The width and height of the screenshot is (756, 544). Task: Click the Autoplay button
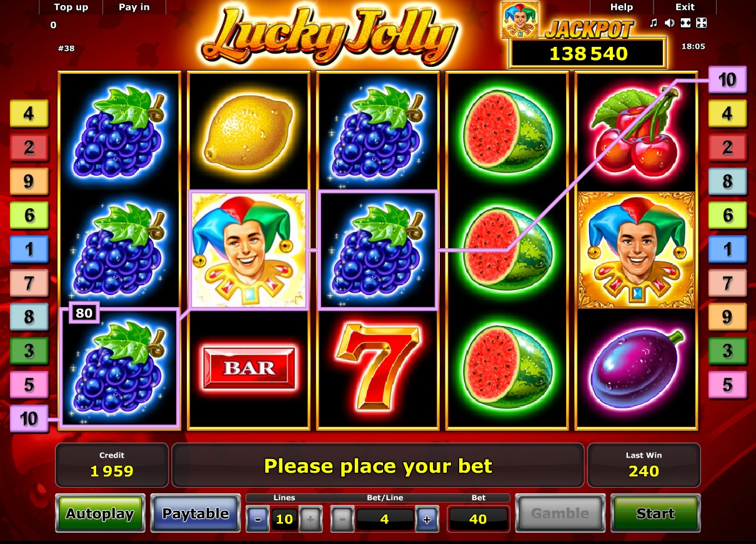100,513
